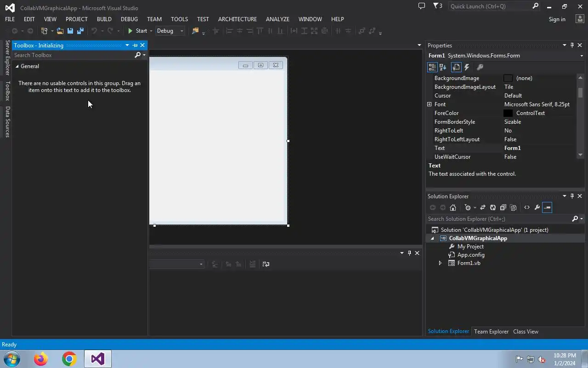The image size is (588, 368).
Task: Click the Search Toolbox input field
Action: coord(73,55)
